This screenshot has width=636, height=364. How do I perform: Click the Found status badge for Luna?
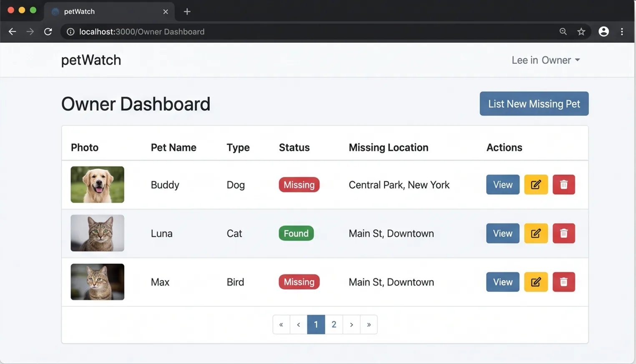[296, 233]
